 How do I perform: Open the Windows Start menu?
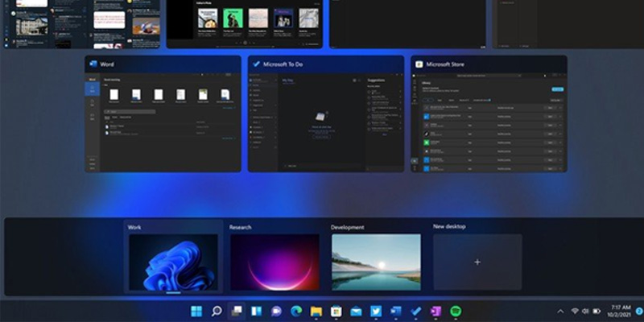tap(196, 311)
